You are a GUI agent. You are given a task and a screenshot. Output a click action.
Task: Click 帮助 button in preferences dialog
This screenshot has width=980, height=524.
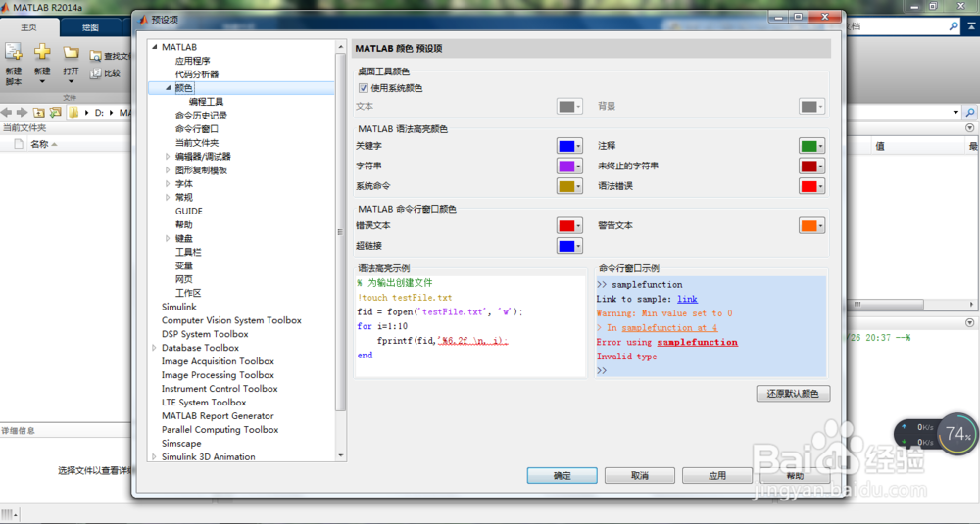point(795,476)
